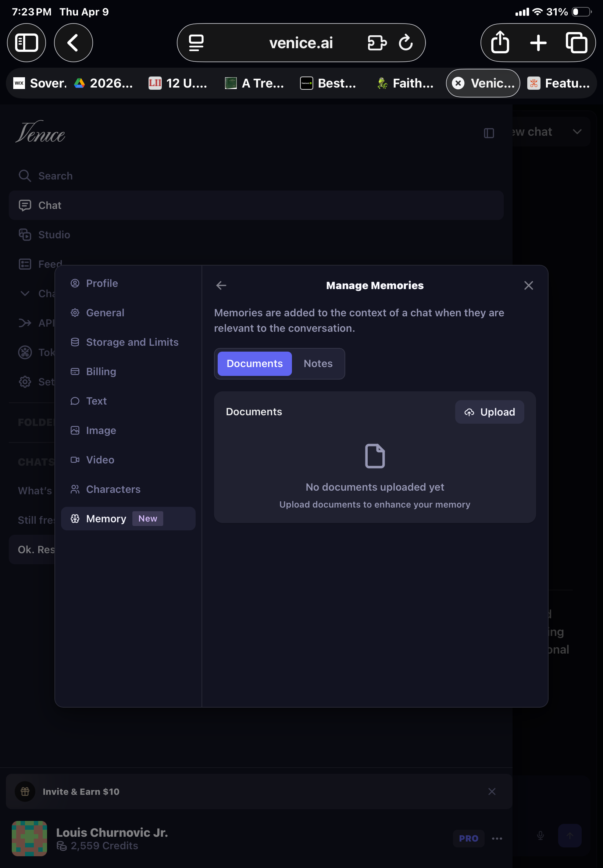Close the Venice tab with X icon

458,83
